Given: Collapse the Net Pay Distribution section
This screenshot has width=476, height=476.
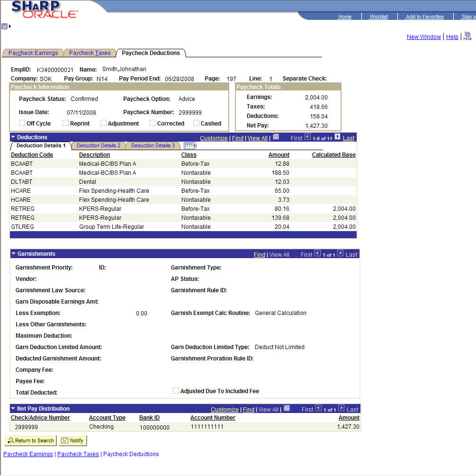Looking at the screenshot, I should [x=13, y=409].
